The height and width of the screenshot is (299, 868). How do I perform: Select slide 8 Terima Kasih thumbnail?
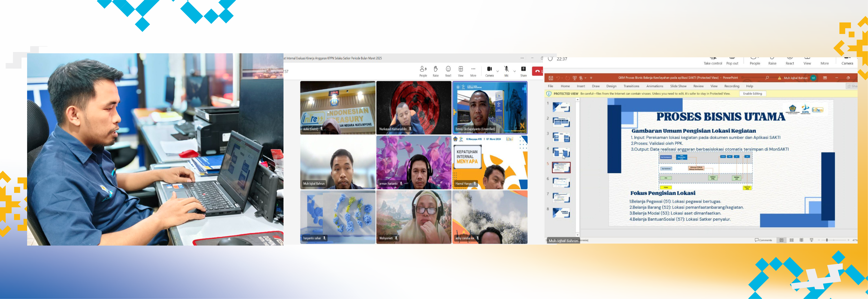(x=561, y=213)
